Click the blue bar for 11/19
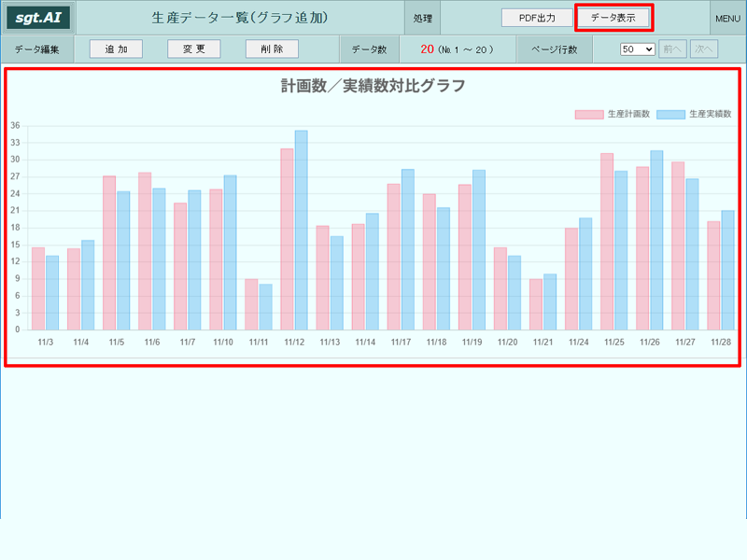 479,250
